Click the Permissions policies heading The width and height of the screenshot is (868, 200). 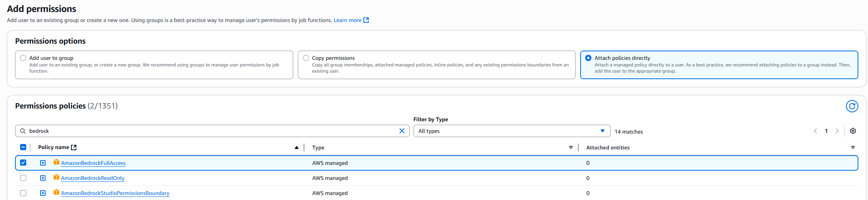click(50, 106)
